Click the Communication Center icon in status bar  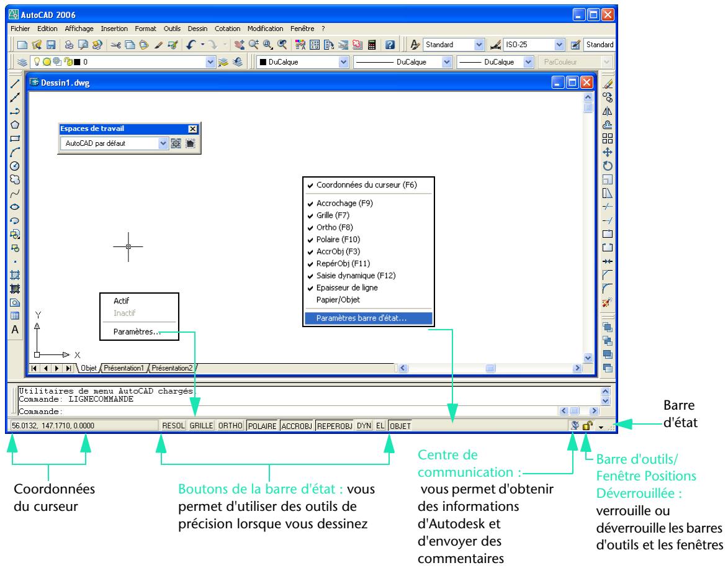point(575,425)
